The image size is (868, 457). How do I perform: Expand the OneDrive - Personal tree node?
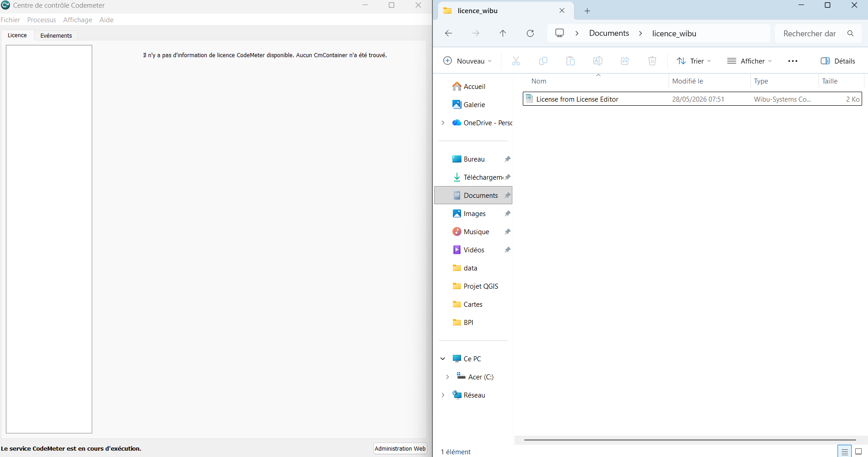click(443, 123)
